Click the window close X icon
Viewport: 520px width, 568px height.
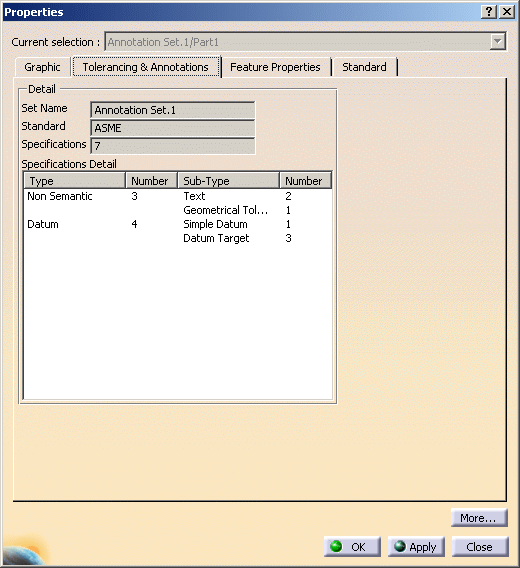[x=507, y=12]
